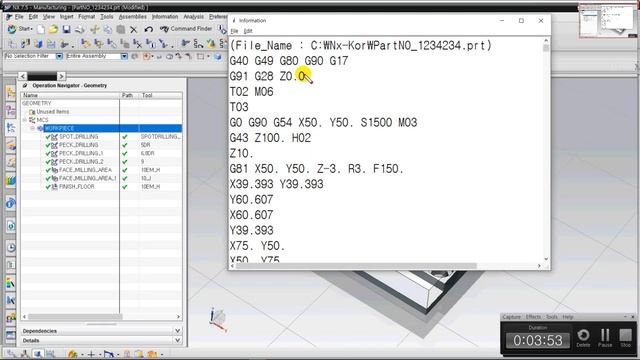
Task: Expand the Details panel chevron
Action: pos(178,340)
